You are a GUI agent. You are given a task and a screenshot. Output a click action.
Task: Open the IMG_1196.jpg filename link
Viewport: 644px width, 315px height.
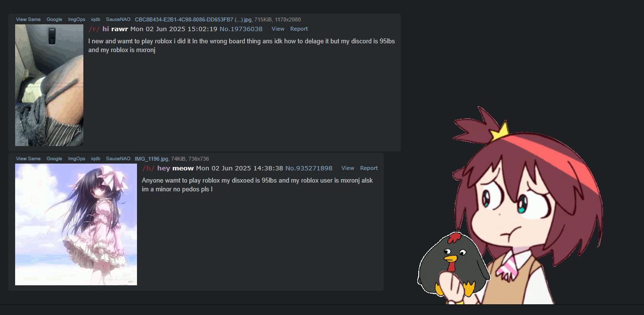(151, 159)
